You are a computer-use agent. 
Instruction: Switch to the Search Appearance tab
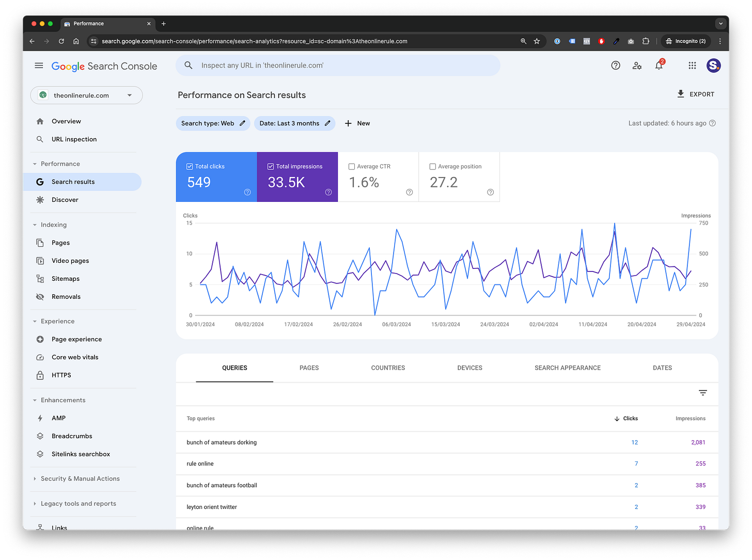(568, 368)
